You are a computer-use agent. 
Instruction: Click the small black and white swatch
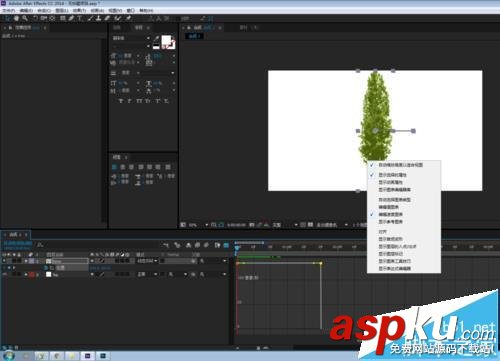tap(156, 46)
